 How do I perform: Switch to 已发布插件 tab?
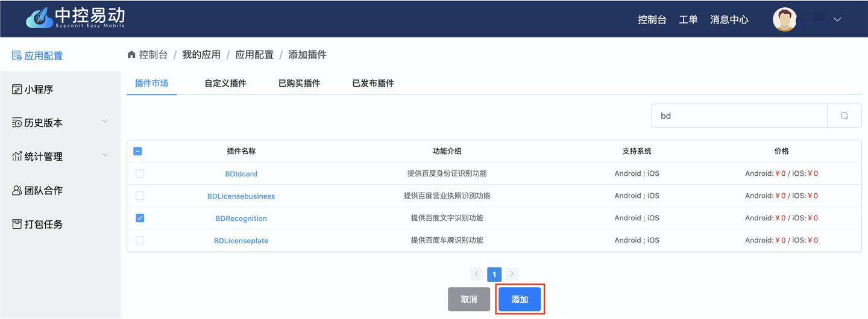point(373,83)
